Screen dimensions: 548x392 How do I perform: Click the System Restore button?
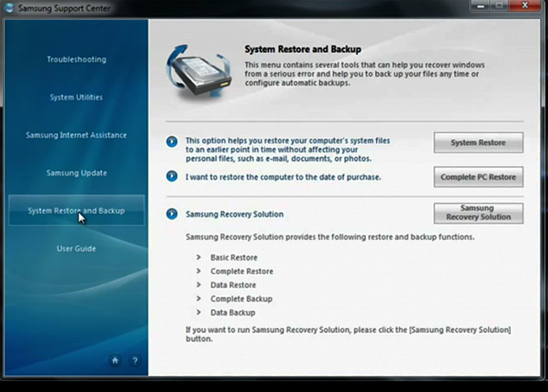pos(479,142)
